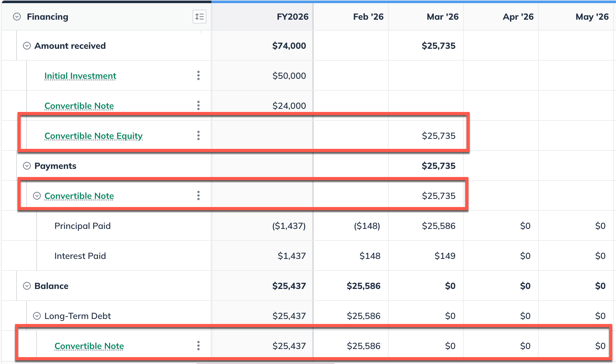Select Principal Paid Feb '26 cell
Viewport: 616px width, 364px height.
(x=366, y=226)
